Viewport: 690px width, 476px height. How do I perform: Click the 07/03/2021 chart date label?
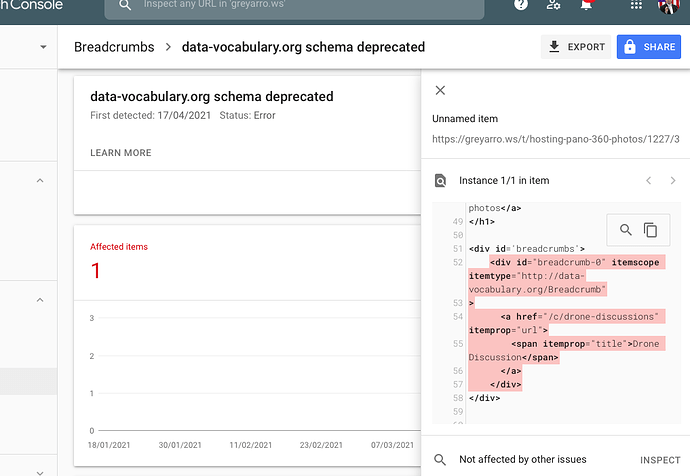click(x=392, y=445)
